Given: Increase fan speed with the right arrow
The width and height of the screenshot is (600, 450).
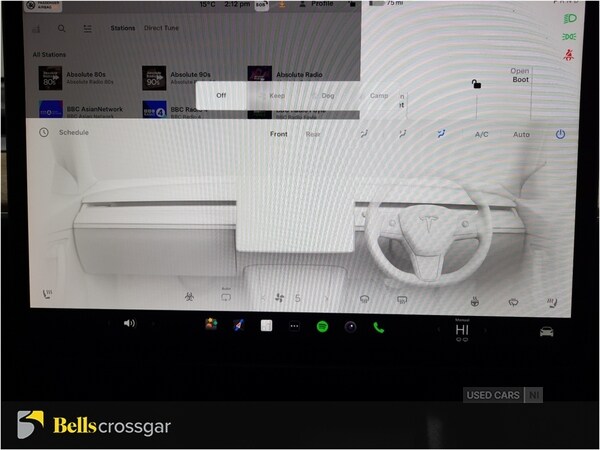Looking at the screenshot, I should click(x=326, y=298).
